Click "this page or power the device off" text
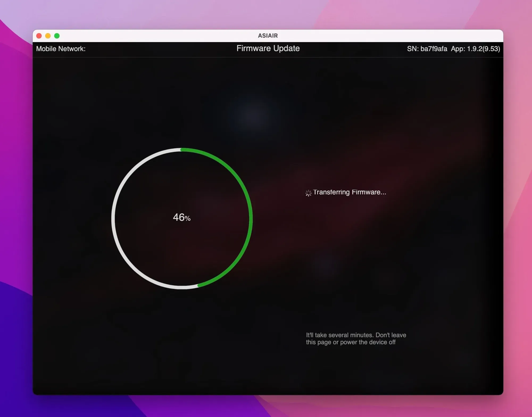The height and width of the screenshot is (417, 532). pos(350,342)
